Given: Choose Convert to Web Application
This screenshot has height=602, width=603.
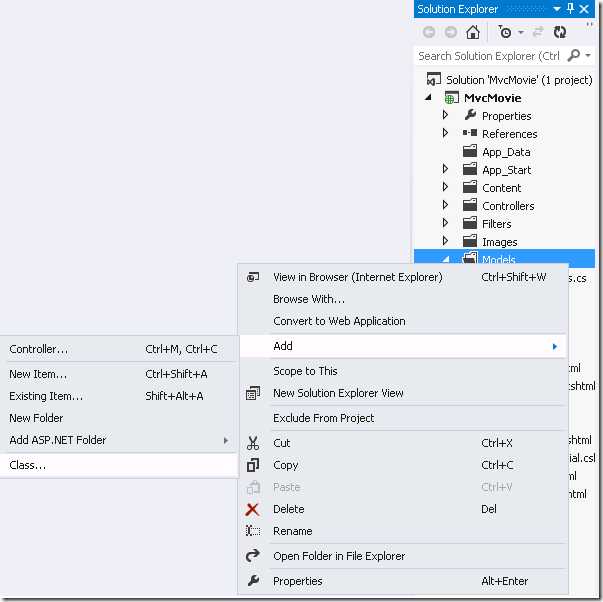Looking at the screenshot, I should click(403, 321).
